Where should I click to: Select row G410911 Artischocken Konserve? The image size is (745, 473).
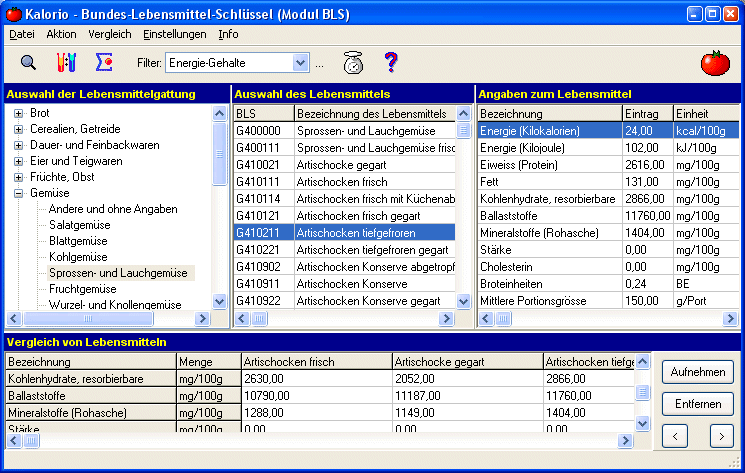click(344, 284)
